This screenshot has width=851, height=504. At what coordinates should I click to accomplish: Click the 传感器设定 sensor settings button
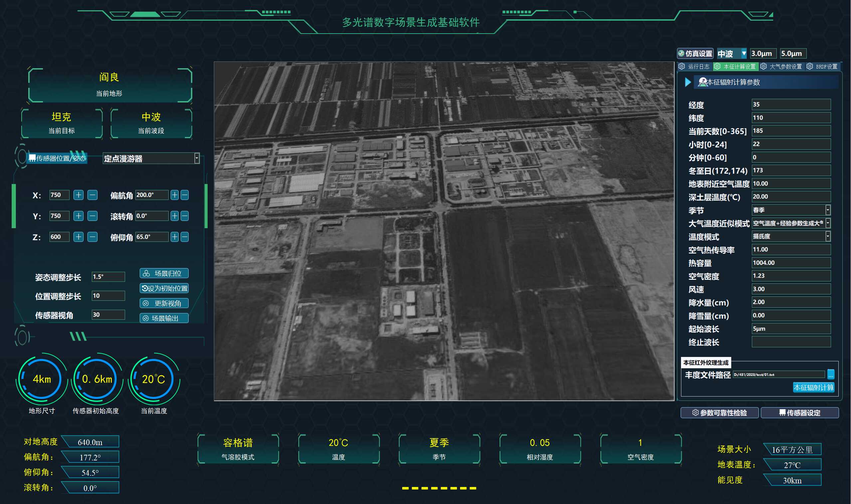[x=799, y=413]
